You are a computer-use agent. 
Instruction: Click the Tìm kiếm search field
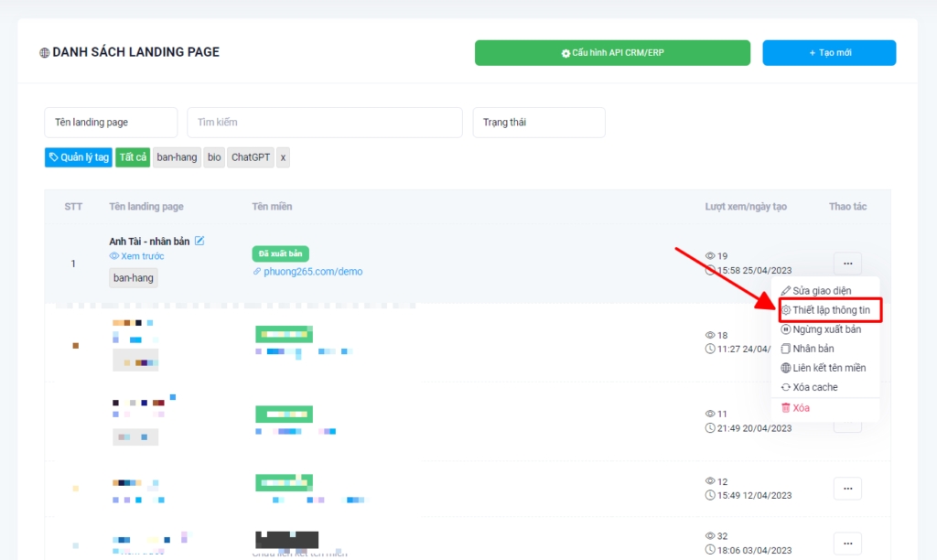(325, 123)
